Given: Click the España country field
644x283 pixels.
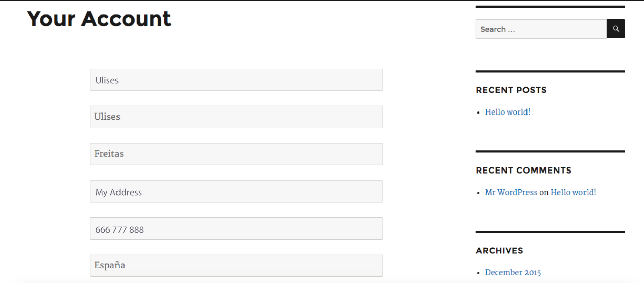Looking at the screenshot, I should coord(236,266).
